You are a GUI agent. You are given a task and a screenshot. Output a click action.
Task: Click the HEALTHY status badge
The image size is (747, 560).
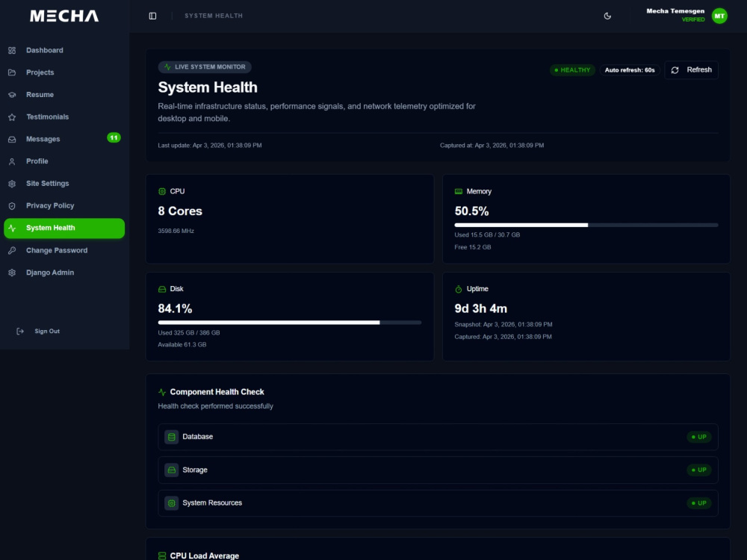click(572, 70)
